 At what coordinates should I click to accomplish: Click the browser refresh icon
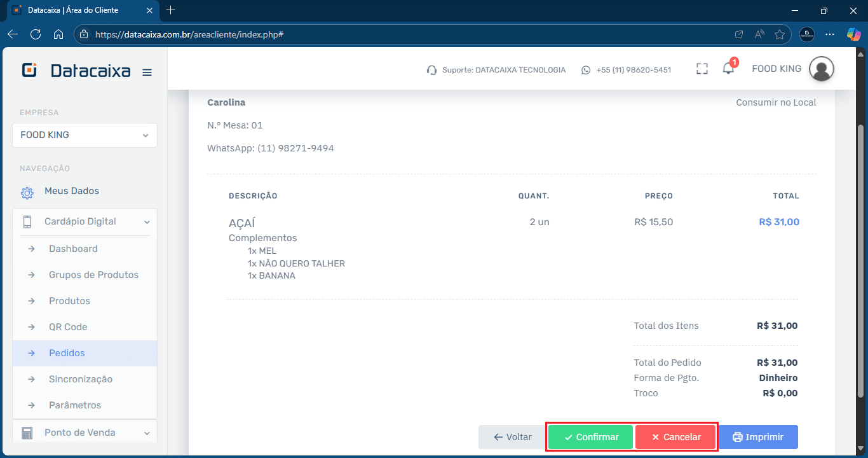pos(36,34)
